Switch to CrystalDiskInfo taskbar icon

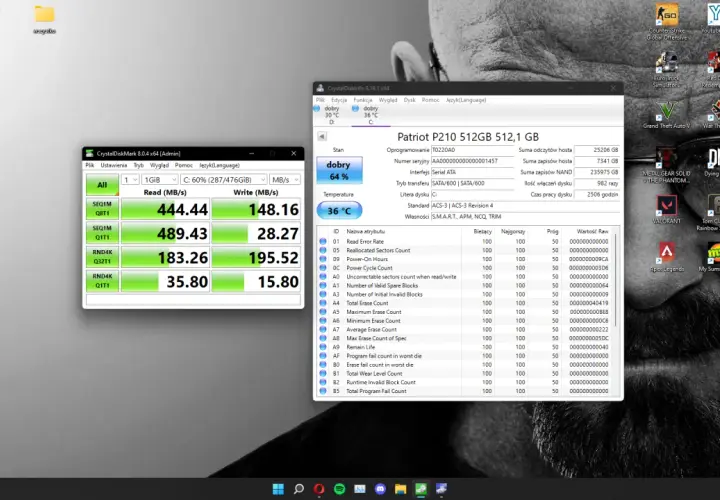[x=441, y=489]
